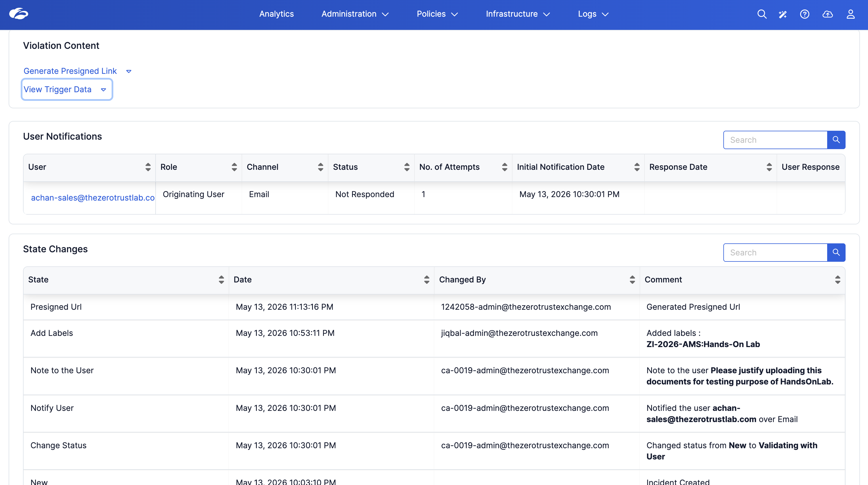Click date May 13, 2026 11:13:16 PM
Screen dimensions: 868x485
coord(284,307)
